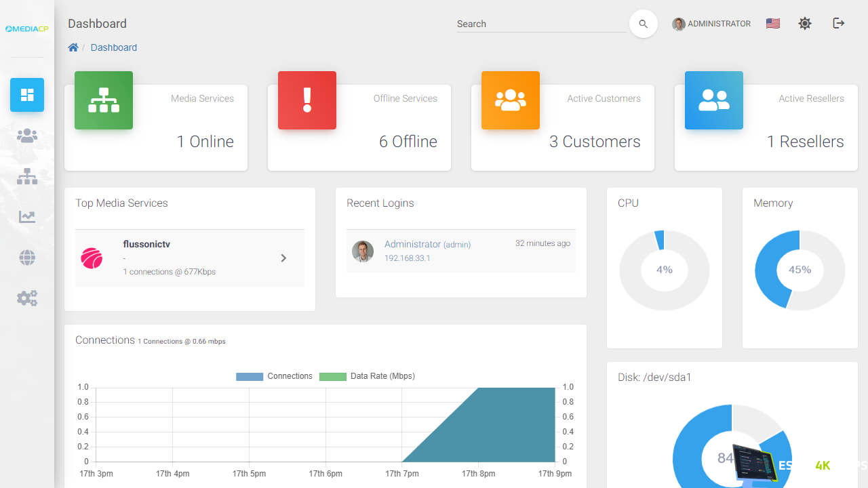Click the magnifier search button

[644, 24]
